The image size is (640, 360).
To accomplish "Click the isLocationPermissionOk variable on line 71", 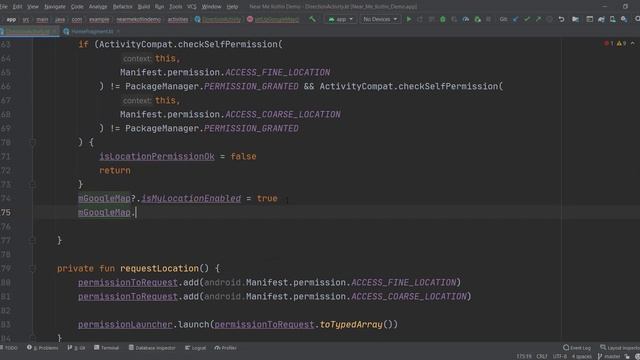I will pyautogui.click(x=157, y=156).
